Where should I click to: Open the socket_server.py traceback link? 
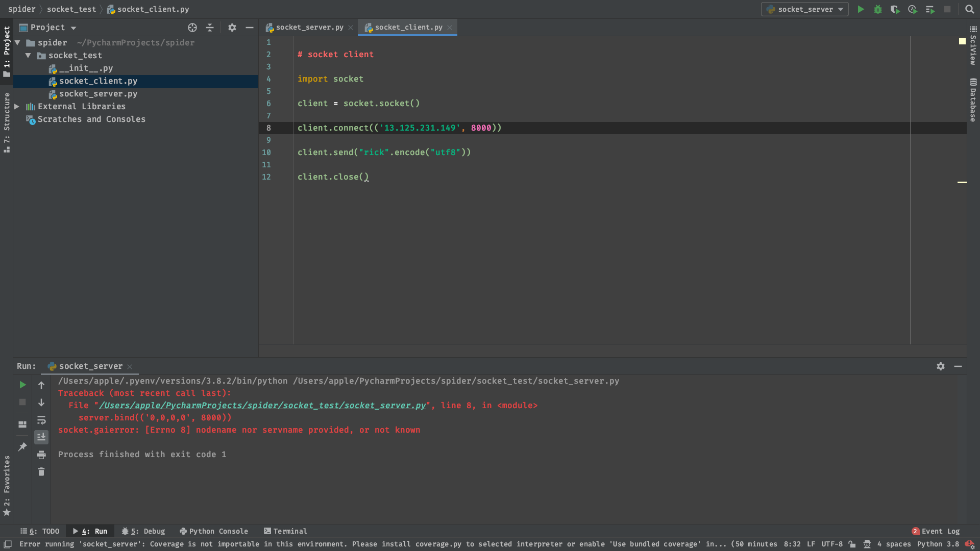262,406
